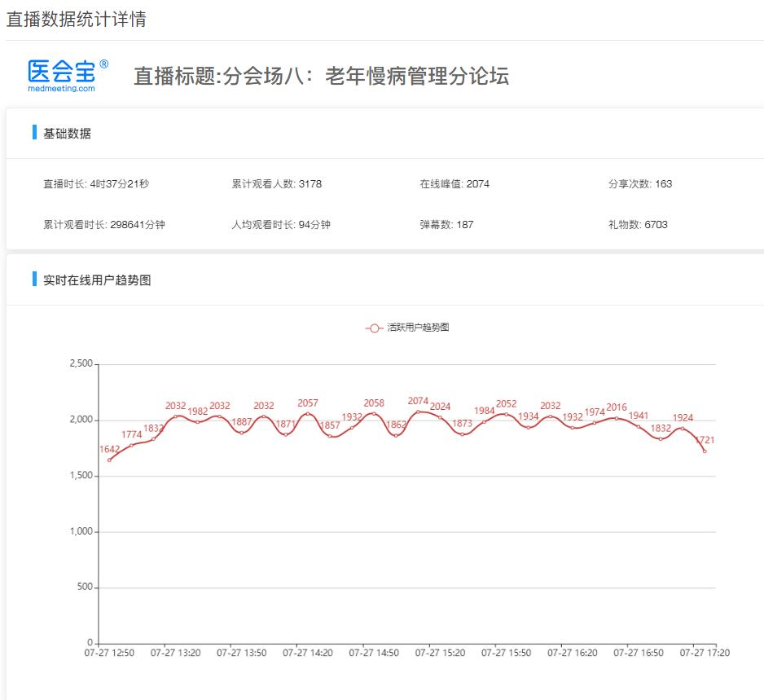Screen dimensions: 764x700
Task: Click the 07-27 13:20 x-axis label
Action: tap(175, 653)
